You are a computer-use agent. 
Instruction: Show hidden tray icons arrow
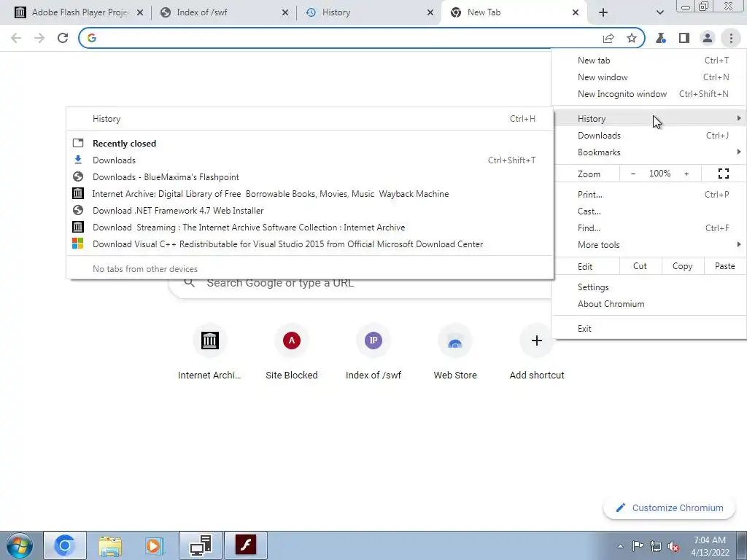(620, 546)
